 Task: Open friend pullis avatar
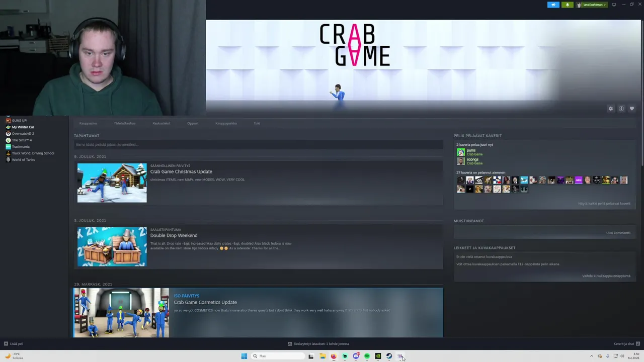pyautogui.click(x=461, y=152)
